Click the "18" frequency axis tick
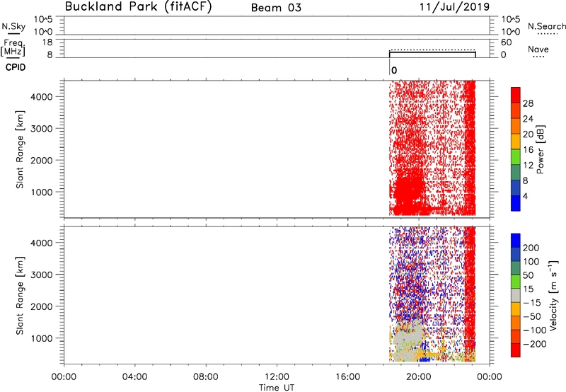Viewport: 566px width, 392px height. [x=47, y=42]
